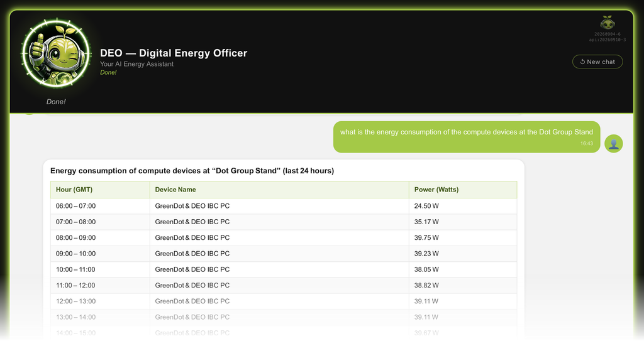
Task: Click the device name in the 11:00 row
Action: [x=192, y=285]
